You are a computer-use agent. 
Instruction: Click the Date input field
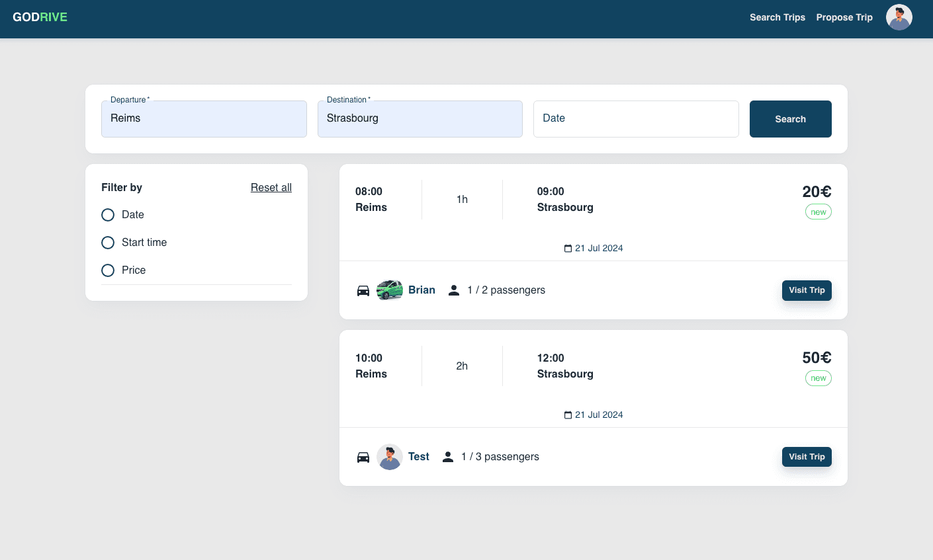click(635, 119)
